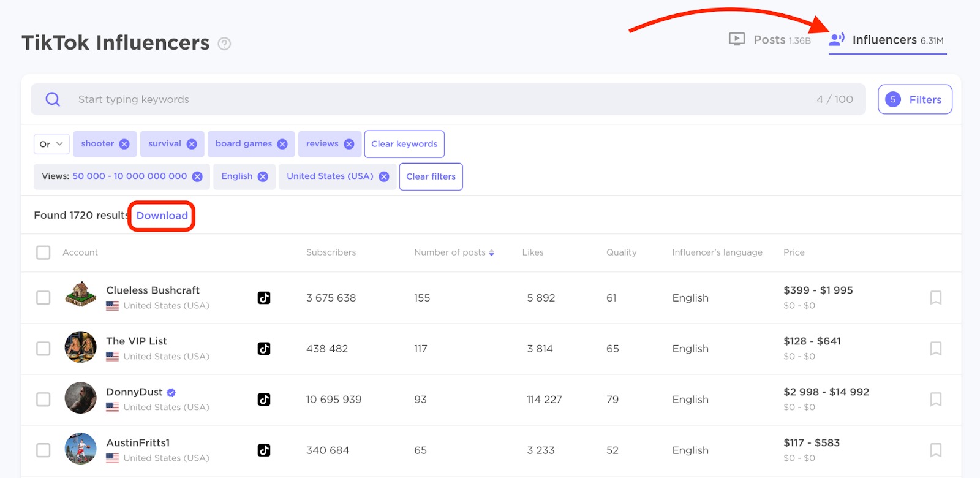The height and width of the screenshot is (478, 980).
Task: Open the Or keyword logic dropdown
Action: tap(51, 144)
